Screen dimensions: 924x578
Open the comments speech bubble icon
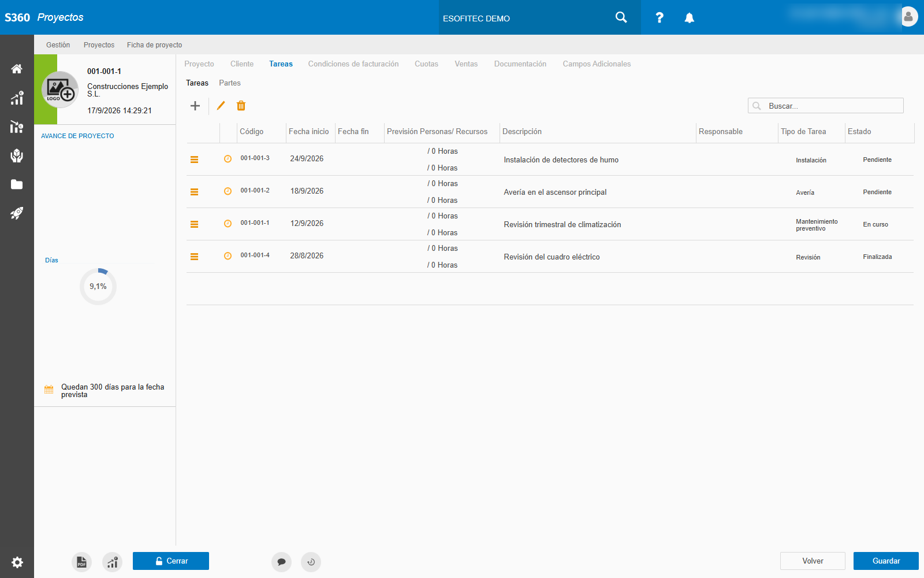click(x=281, y=562)
